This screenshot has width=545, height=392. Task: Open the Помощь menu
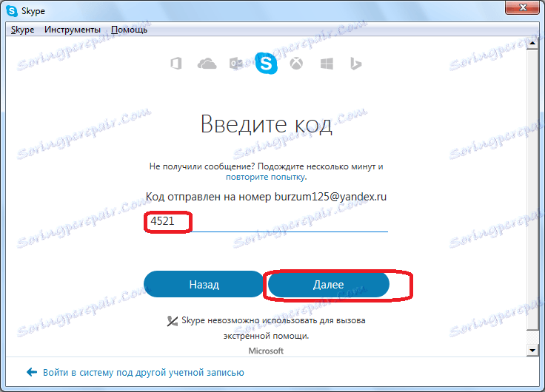(130, 30)
